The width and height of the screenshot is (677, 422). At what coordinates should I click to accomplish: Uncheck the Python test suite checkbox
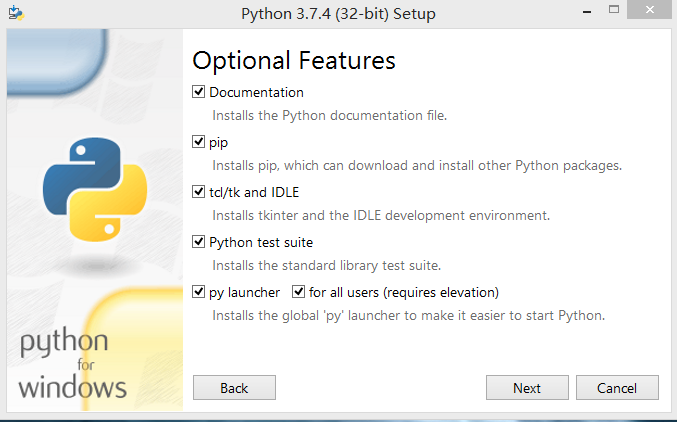pyautogui.click(x=198, y=242)
